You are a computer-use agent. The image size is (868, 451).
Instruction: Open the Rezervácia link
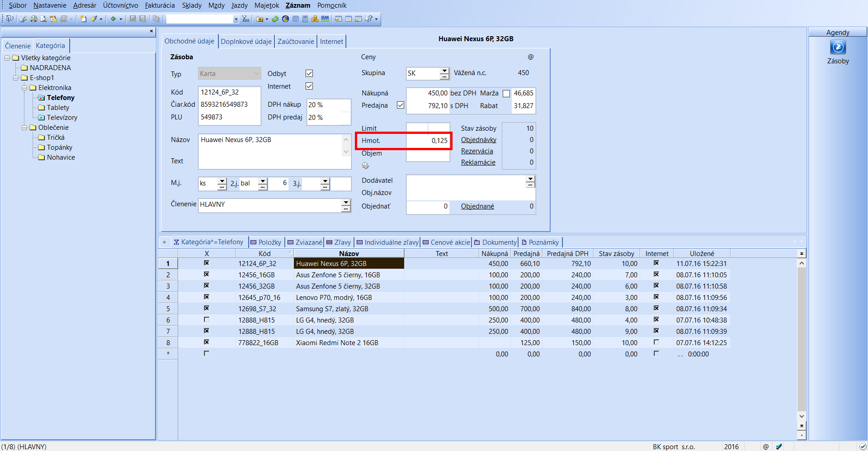[477, 151]
